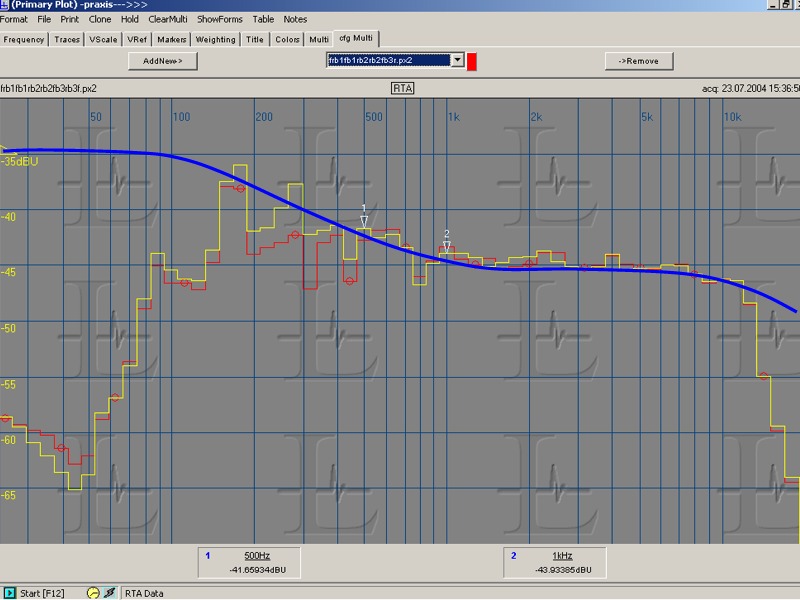Click the 1kHz marker 2 readout box
The image size is (800, 600).
click(x=555, y=562)
